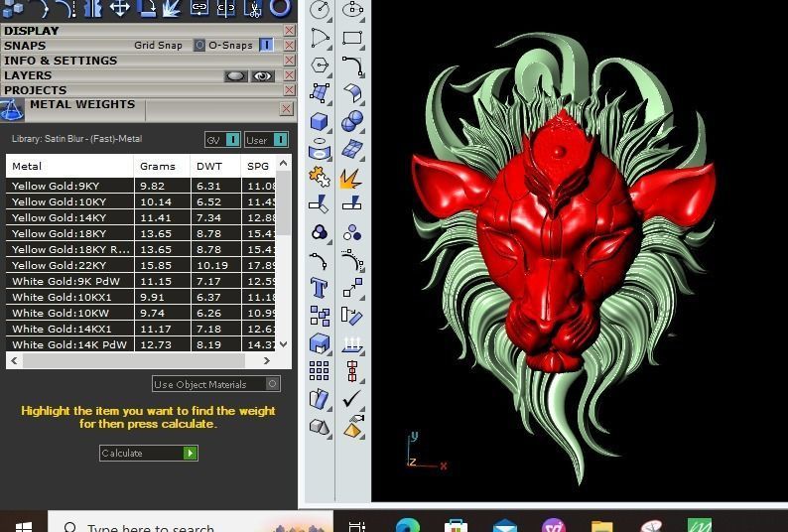
Task: Sort by the Grams column header
Action: pos(163,166)
